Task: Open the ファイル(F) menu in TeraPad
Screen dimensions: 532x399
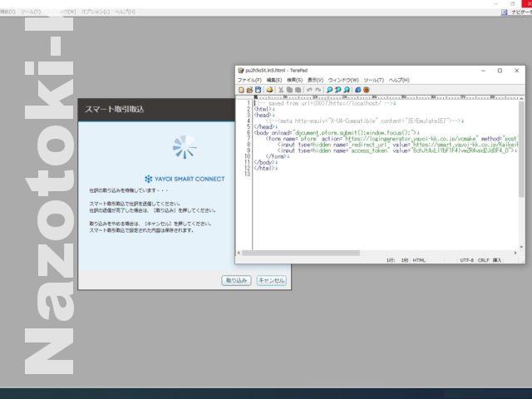Action: 249,80
